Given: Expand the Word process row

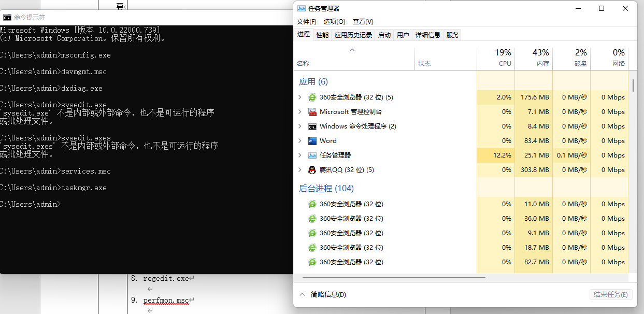Looking at the screenshot, I should pos(300,141).
